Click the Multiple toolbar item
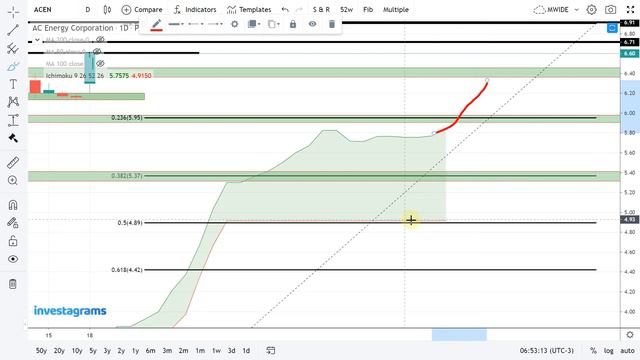This screenshot has width=640, height=360. point(396,9)
